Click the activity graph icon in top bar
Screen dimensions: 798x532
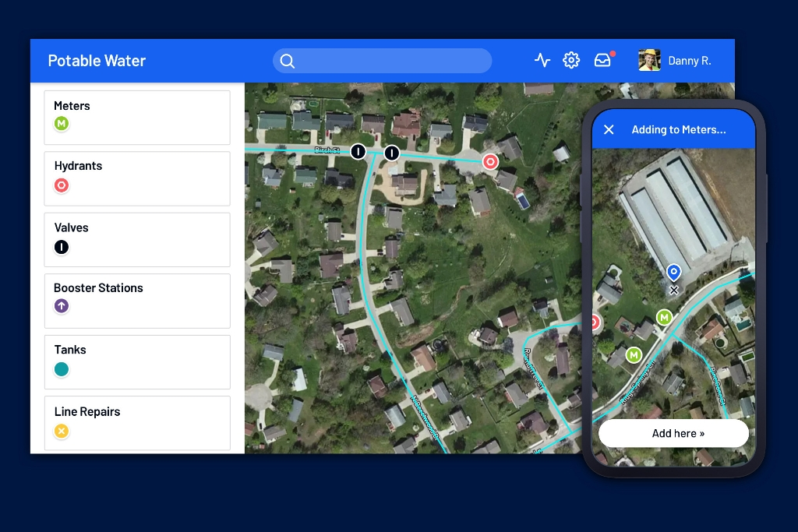542,60
